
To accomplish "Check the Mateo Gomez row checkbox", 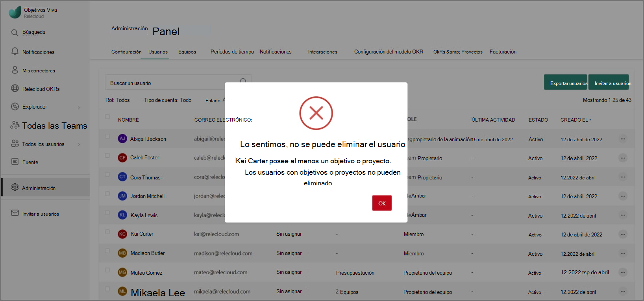I will point(107,270).
